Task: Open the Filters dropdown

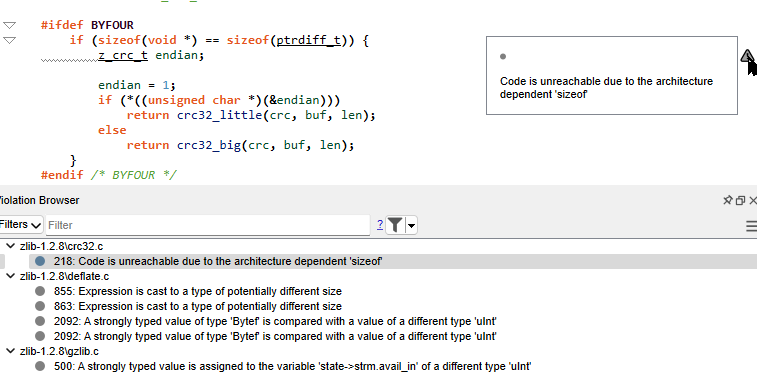Action: coord(20,225)
